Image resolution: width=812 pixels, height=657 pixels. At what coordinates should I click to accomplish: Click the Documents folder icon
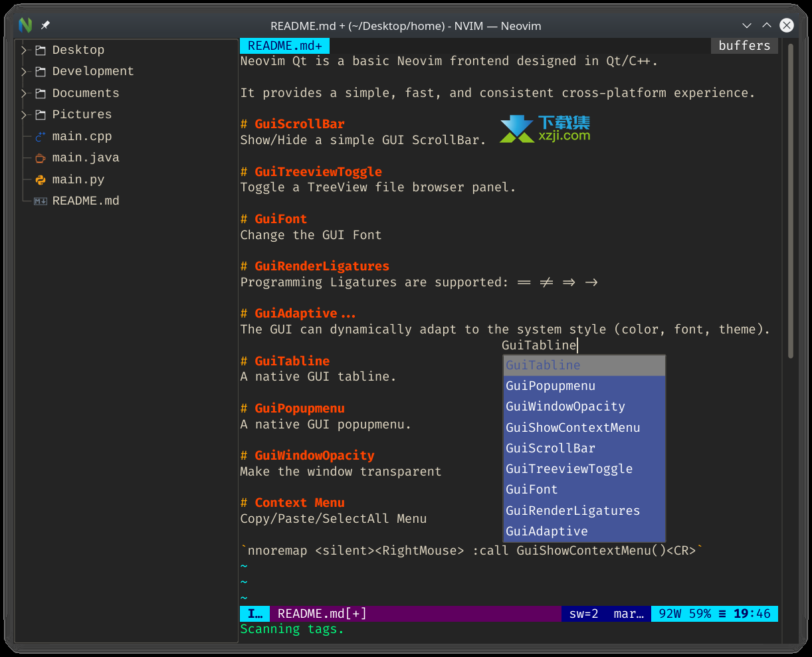(41, 93)
